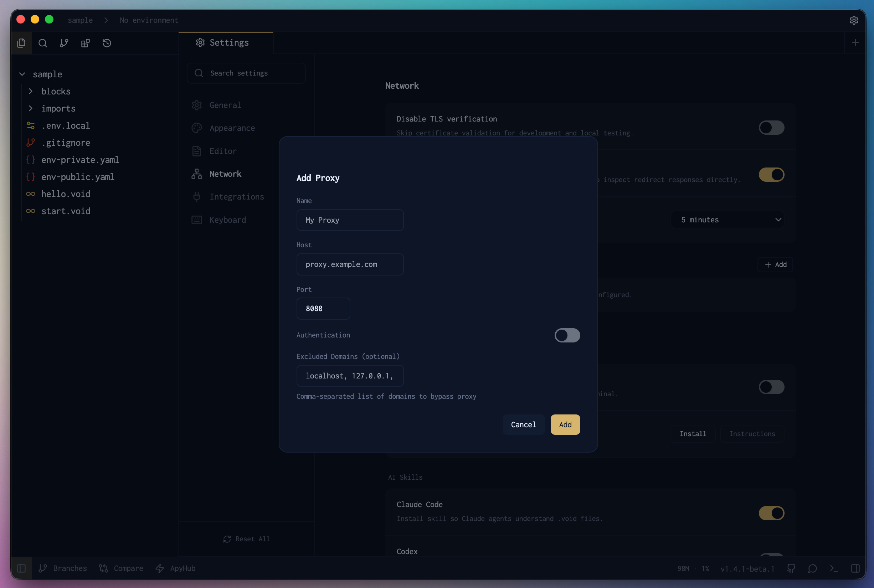Click the blocks grid icon in sidebar toolbar
Screen dimensions: 874x588
click(86, 43)
